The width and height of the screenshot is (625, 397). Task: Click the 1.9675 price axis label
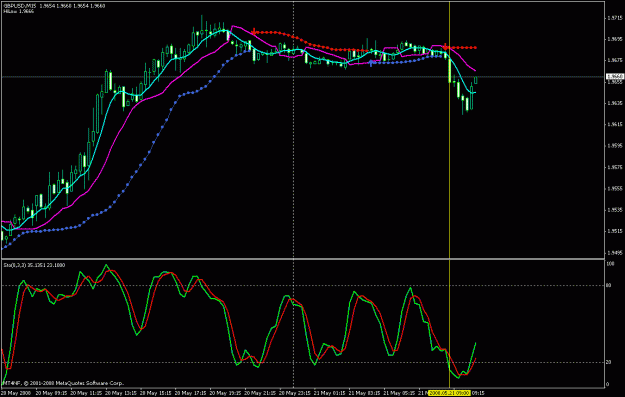tap(614, 60)
